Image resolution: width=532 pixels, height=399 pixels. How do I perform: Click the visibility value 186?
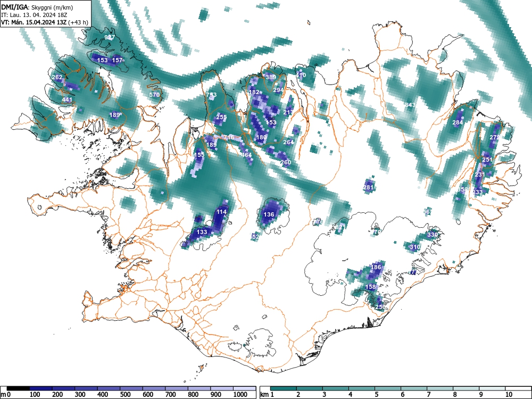(376, 267)
